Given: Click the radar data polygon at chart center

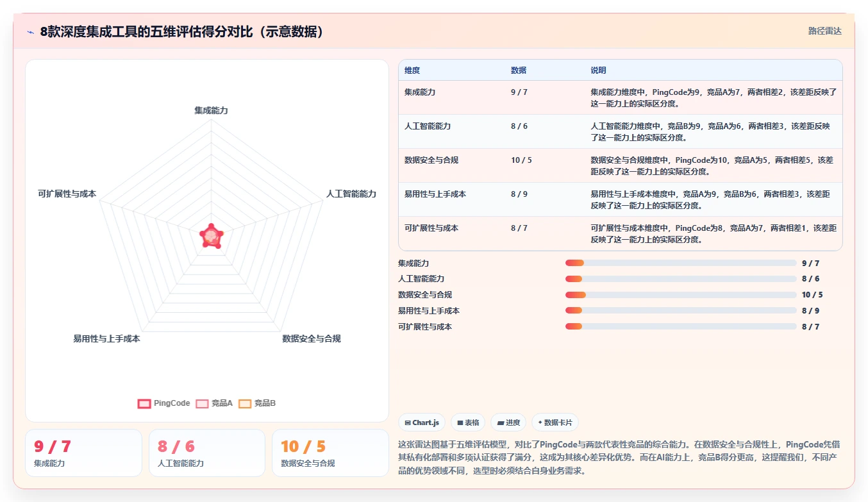Looking at the screenshot, I should (211, 236).
